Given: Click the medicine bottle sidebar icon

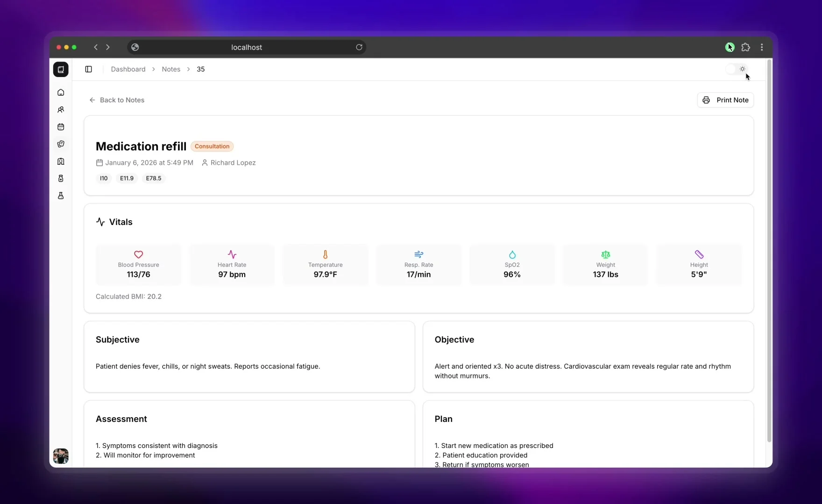Looking at the screenshot, I should pos(61,178).
